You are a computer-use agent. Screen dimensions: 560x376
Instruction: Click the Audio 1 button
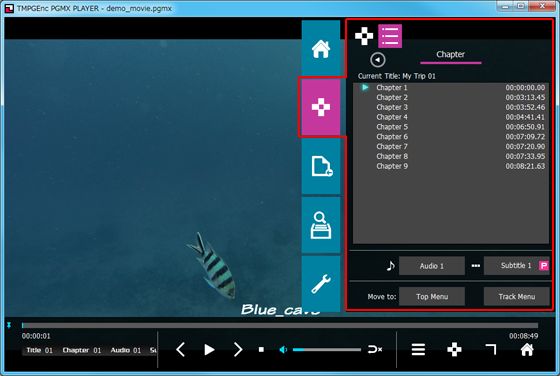432,266
